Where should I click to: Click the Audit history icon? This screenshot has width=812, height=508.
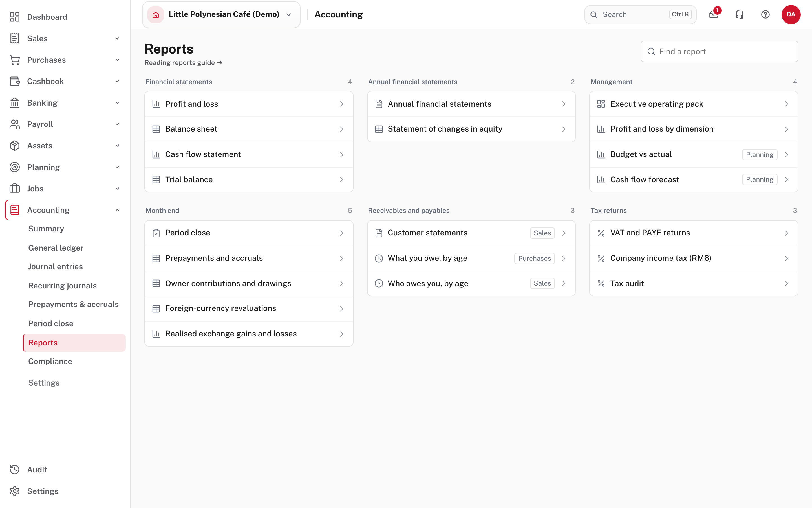[14, 470]
